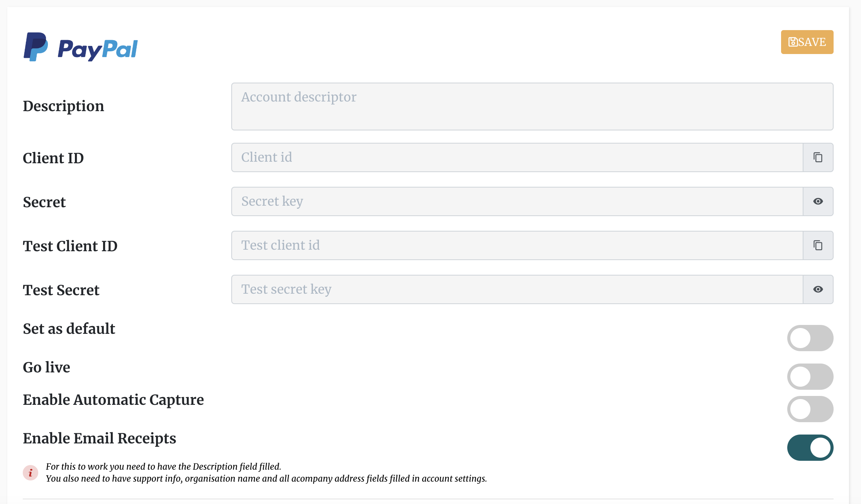
Task: Focus the Account descriptor text area
Action: pos(532,107)
